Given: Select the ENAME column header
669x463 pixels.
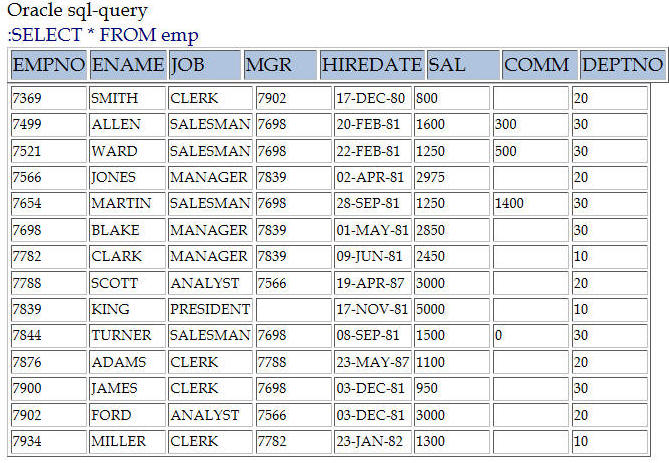Looking at the screenshot, I should pos(128,65).
